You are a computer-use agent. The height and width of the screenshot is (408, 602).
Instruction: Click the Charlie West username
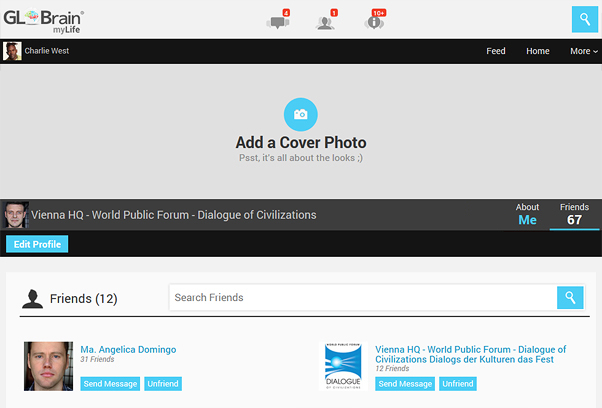[47, 51]
